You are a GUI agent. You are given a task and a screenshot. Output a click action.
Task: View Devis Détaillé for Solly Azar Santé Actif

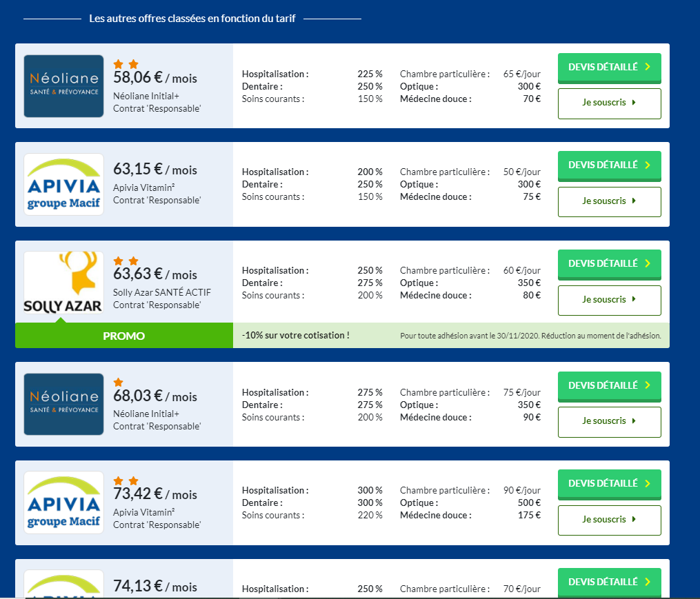[x=609, y=263]
